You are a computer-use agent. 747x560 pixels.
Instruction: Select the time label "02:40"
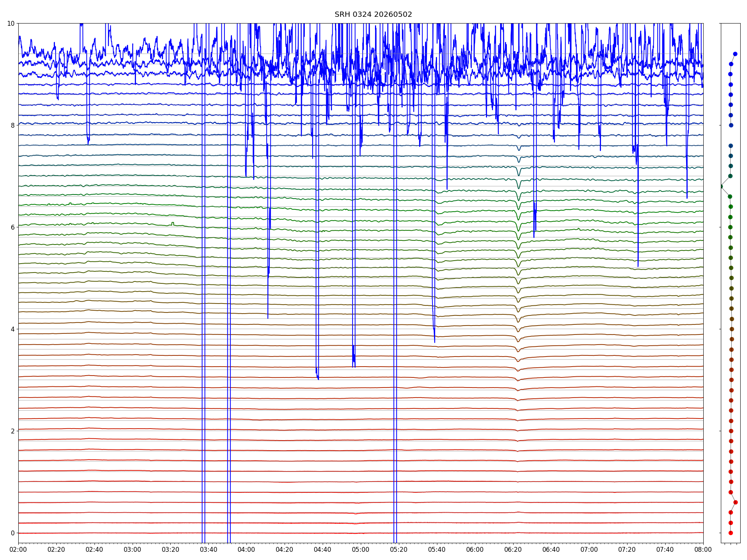click(94, 550)
